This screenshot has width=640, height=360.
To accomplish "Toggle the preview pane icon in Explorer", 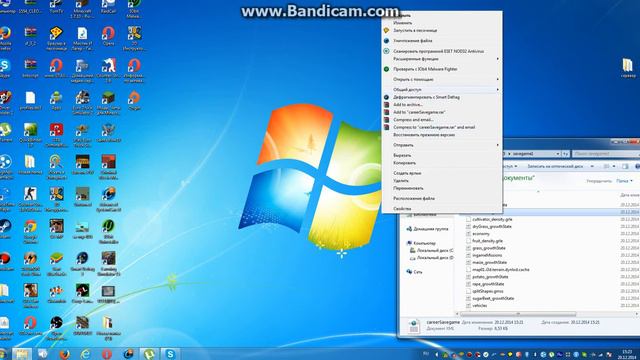I will (x=625, y=167).
